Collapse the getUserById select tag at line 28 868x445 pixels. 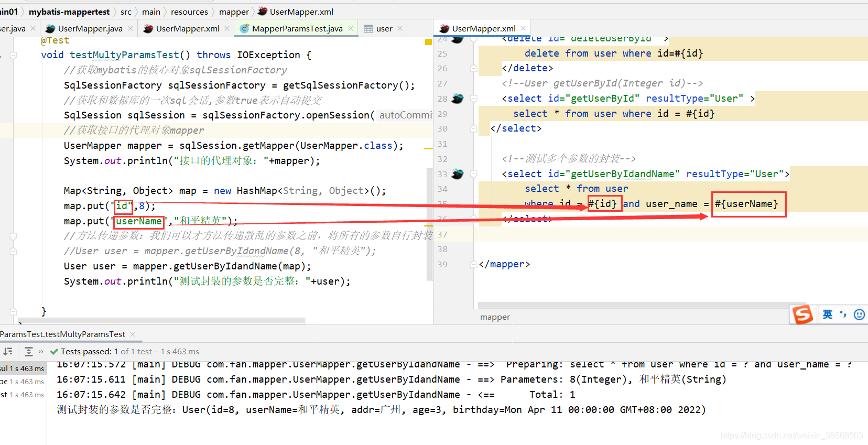[474, 99]
